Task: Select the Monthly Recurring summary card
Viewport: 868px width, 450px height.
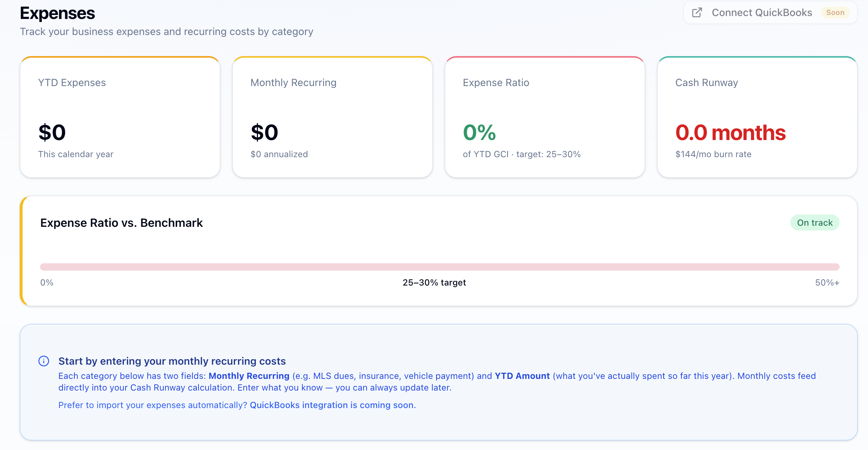Action: pos(332,117)
